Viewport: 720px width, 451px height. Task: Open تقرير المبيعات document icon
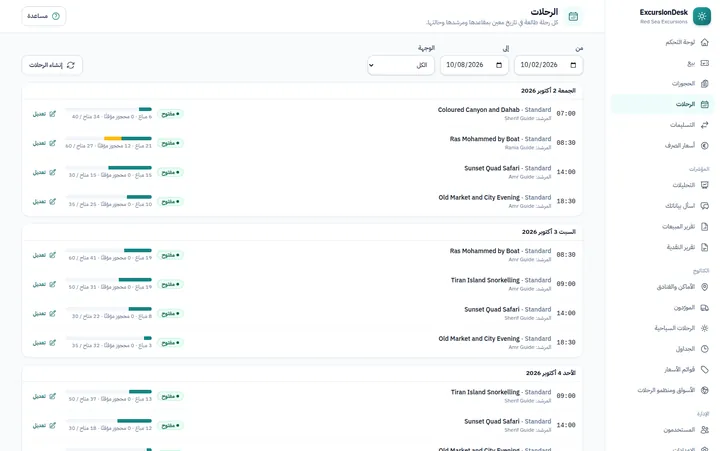point(704,226)
